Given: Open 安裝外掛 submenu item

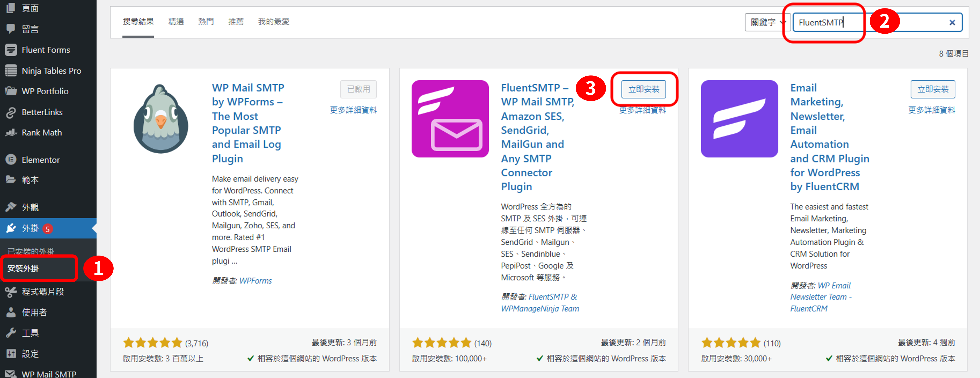Looking at the screenshot, I should (23, 268).
